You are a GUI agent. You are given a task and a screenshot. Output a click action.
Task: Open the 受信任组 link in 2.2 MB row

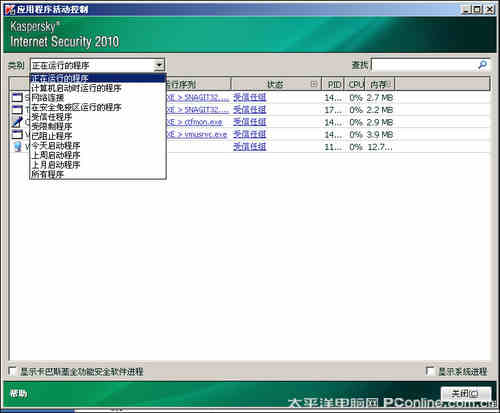[x=250, y=110]
